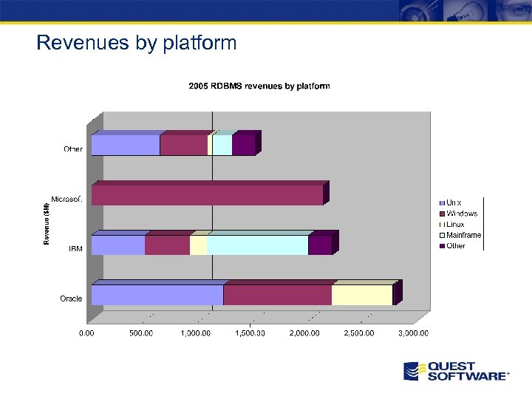532x399 pixels.
Task: Click the Windows legend color swatch
Action: click(x=442, y=214)
